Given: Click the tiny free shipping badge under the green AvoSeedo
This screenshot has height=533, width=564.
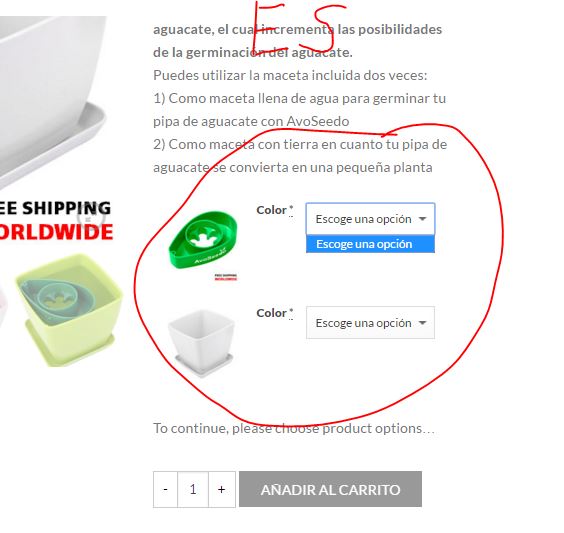Looking at the screenshot, I should click(226, 277).
